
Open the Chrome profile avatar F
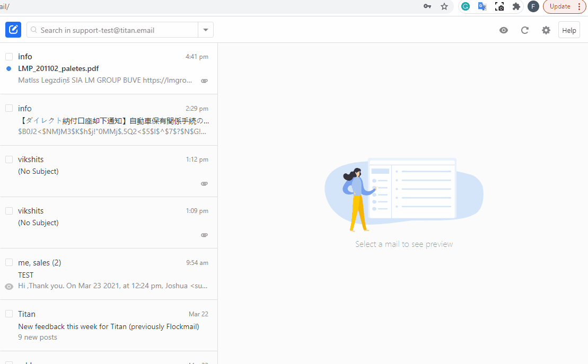coord(533,6)
